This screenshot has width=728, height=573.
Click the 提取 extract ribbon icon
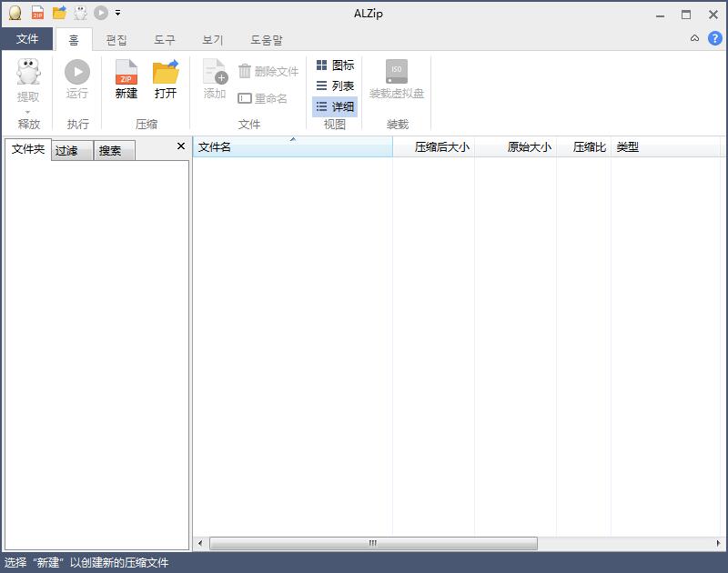[28, 72]
